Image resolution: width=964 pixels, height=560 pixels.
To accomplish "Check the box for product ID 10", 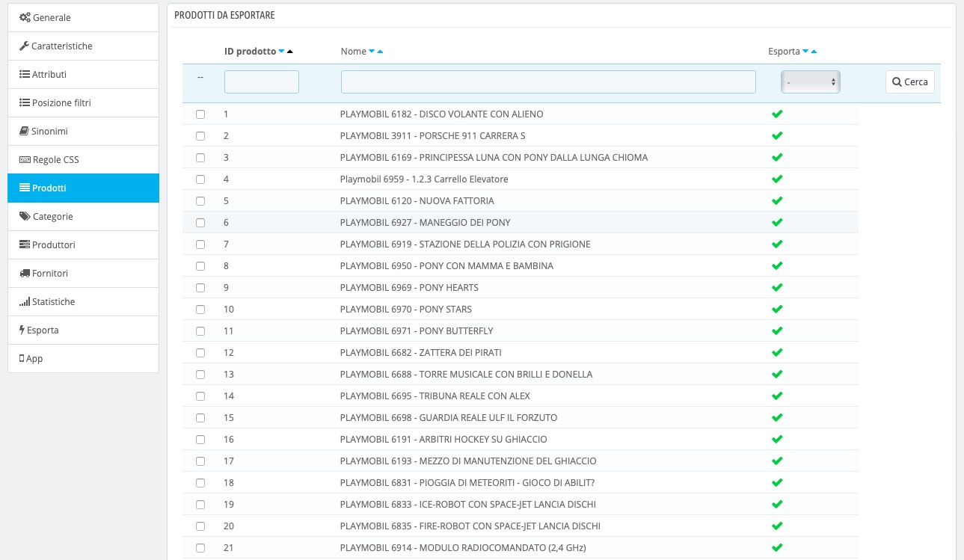I will 200,310.
